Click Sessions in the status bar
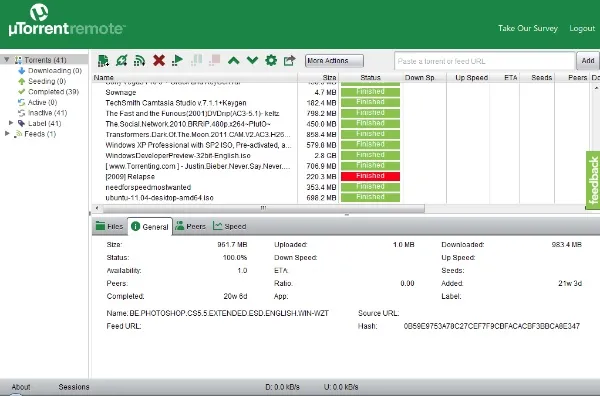Screen dimensions: 600x396 click(x=74, y=387)
